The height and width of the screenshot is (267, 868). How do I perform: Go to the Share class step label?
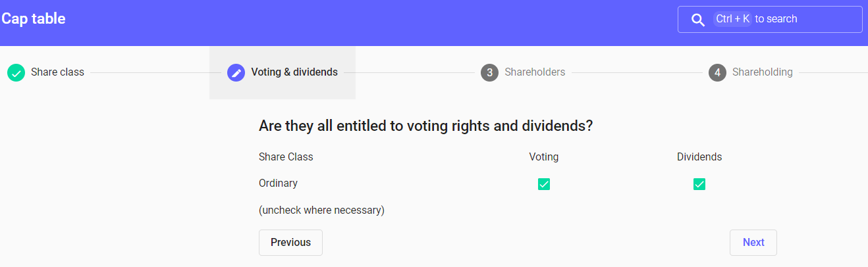point(57,72)
